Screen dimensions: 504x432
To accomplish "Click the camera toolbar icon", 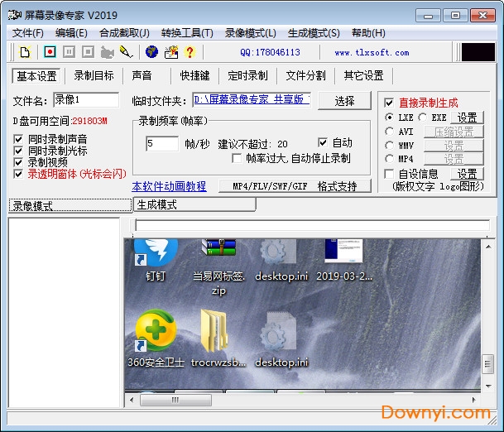I will click(x=107, y=52).
